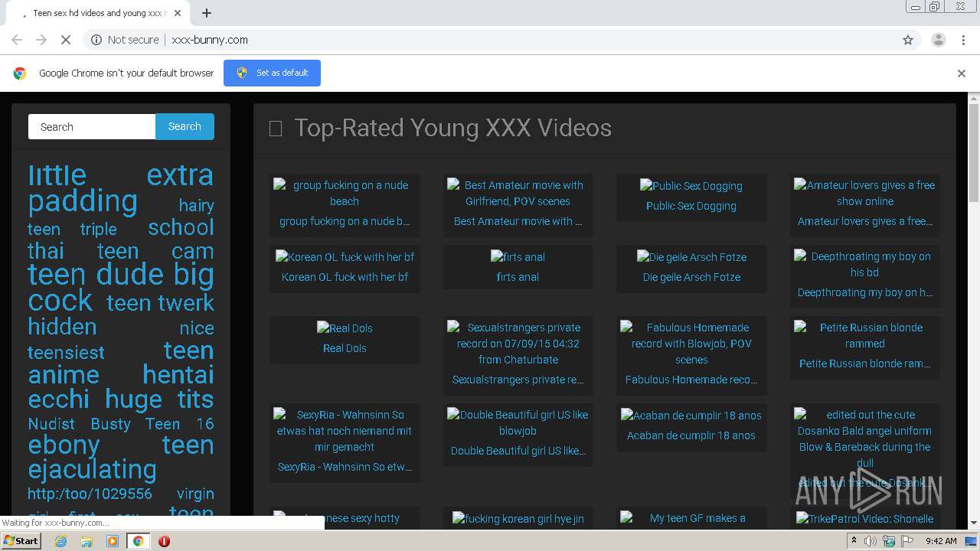Open the Chrome three-dot menu

[963, 40]
